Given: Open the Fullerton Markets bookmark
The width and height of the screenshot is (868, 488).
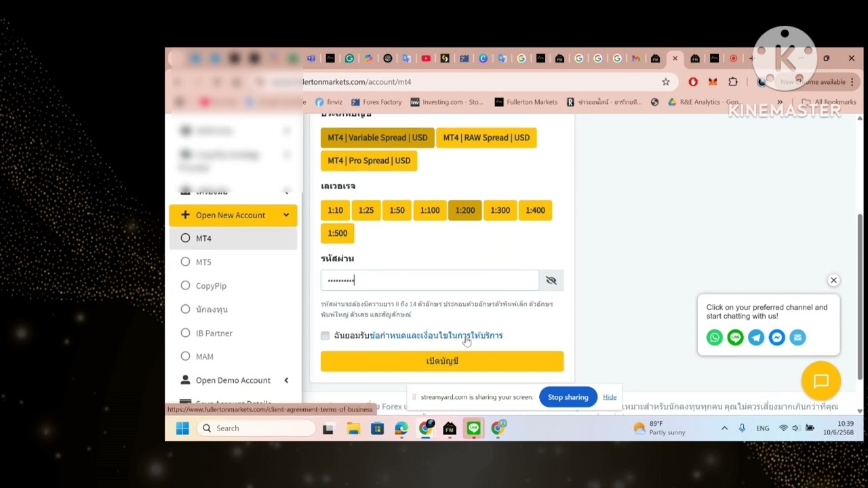Looking at the screenshot, I should tap(526, 102).
